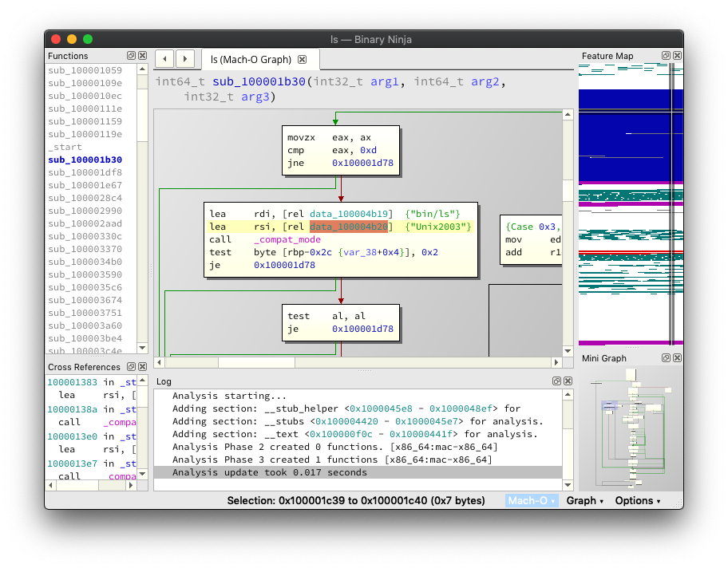Click the forward navigation arrow button
Image resolution: width=728 pixels, height=568 pixels.
[184, 58]
